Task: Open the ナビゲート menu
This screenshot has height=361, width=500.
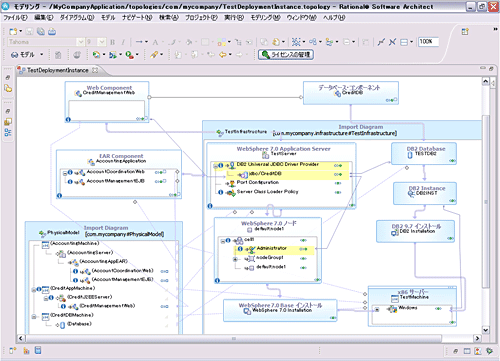Action: tap(137, 17)
